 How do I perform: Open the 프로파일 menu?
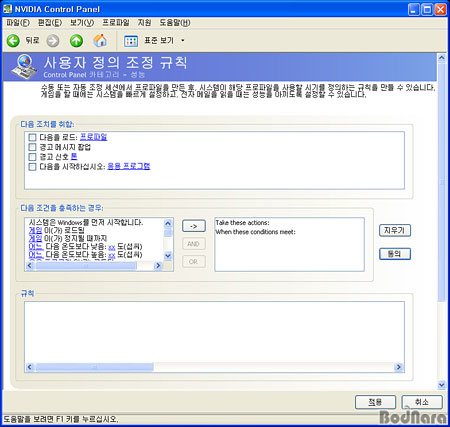click(x=116, y=23)
